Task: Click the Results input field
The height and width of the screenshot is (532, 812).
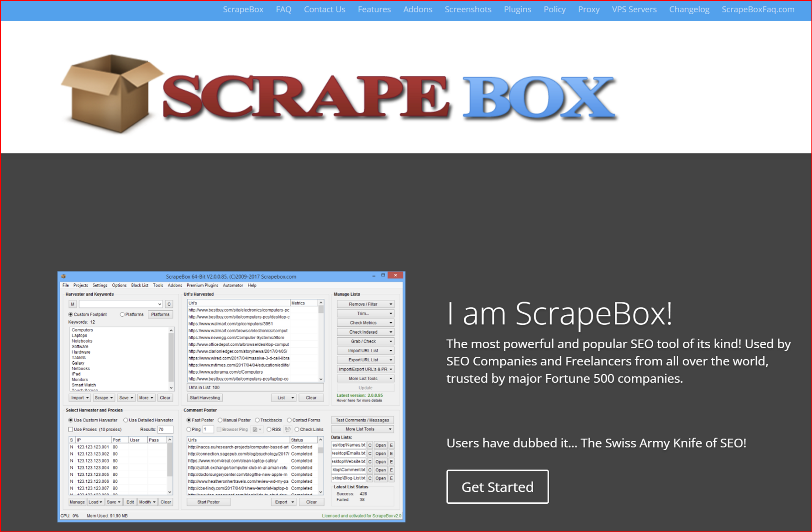Action: [x=165, y=429]
